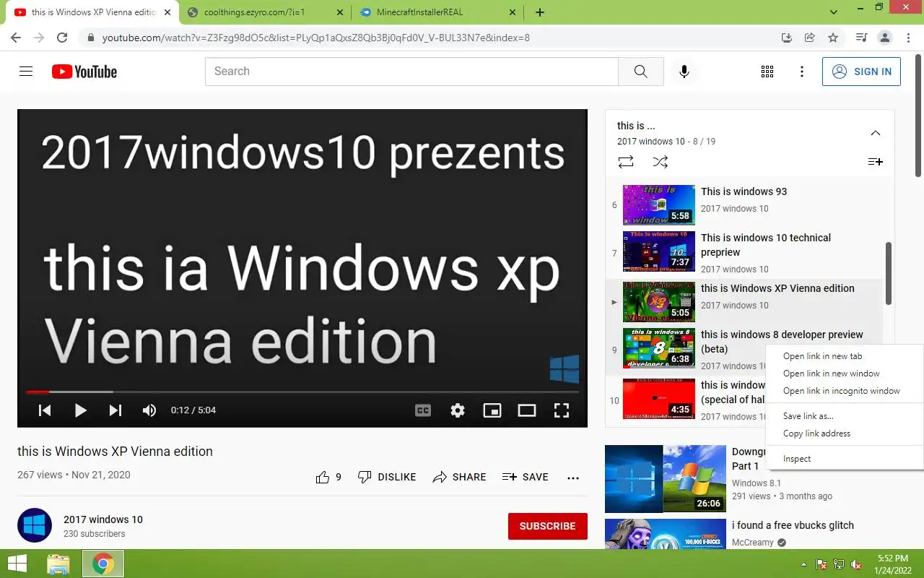Open playlist item This is windows 10 technical prepriew
Screen dimensions: 924x578
pyautogui.click(x=744, y=253)
